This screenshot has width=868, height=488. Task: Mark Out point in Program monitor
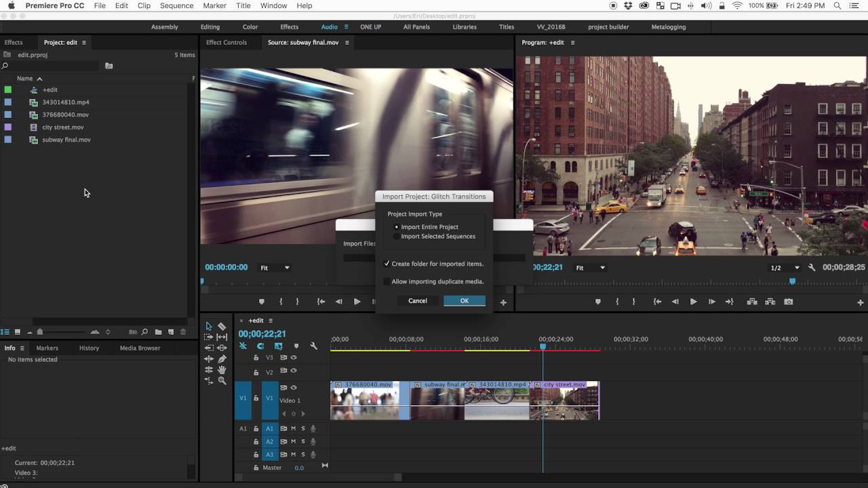[x=633, y=302]
